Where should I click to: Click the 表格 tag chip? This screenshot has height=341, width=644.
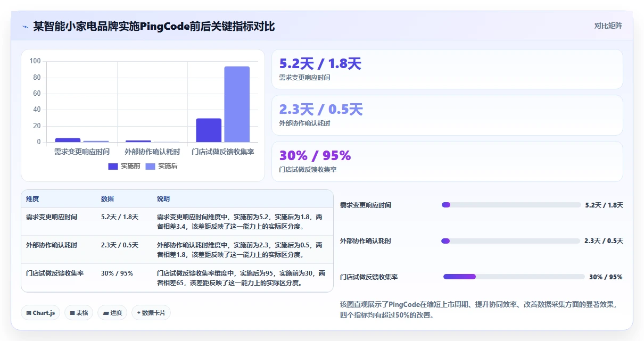pos(79,313)
